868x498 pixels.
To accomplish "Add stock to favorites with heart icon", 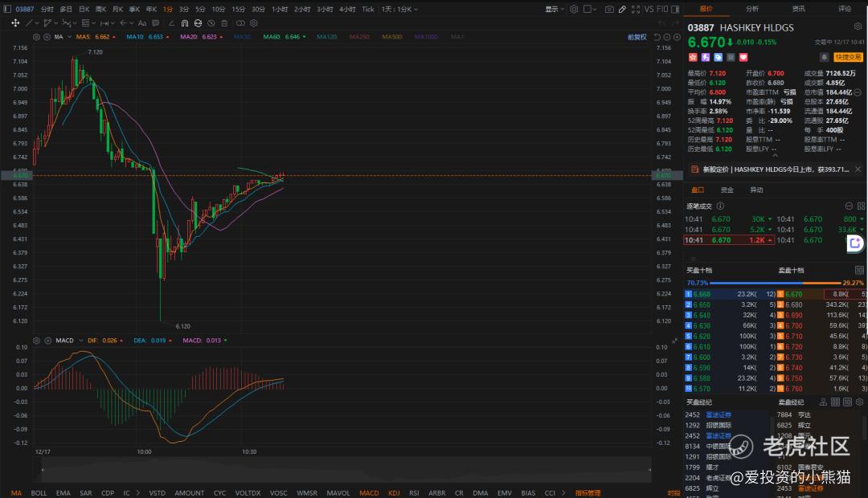I will 743,57.
